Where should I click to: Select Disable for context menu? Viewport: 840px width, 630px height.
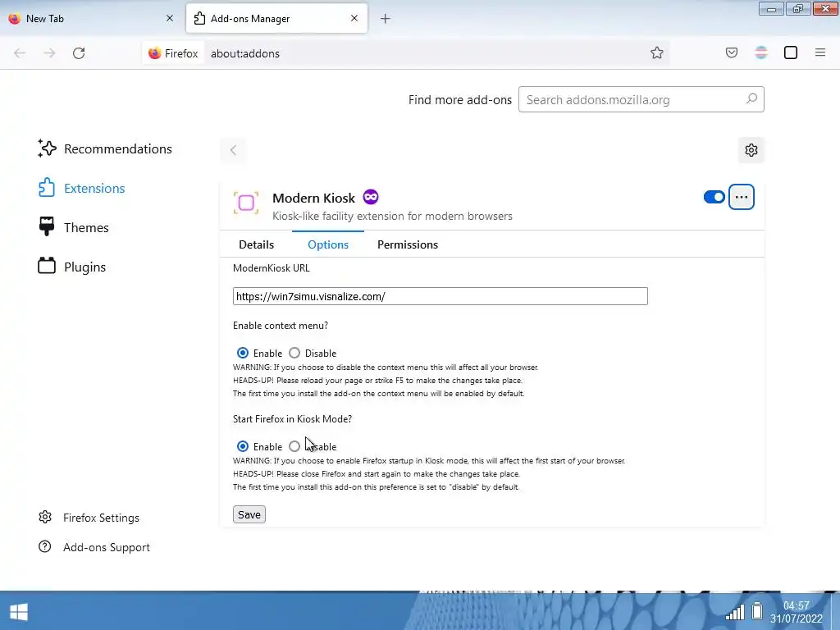coord(294,353)
